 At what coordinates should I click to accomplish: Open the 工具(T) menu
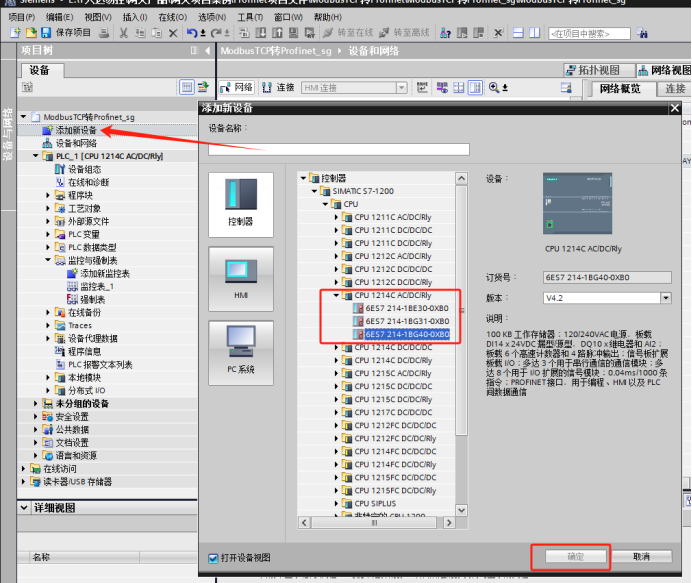coord(250,17)
